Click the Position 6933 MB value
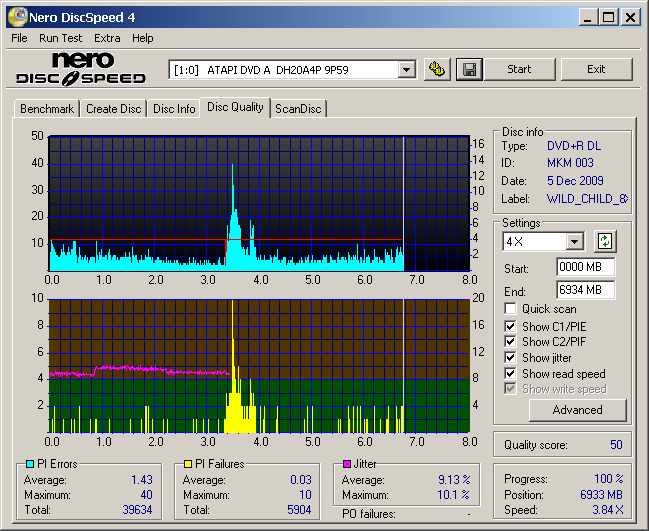Screen dimensions: 649x531 click(x=601, y=495)
